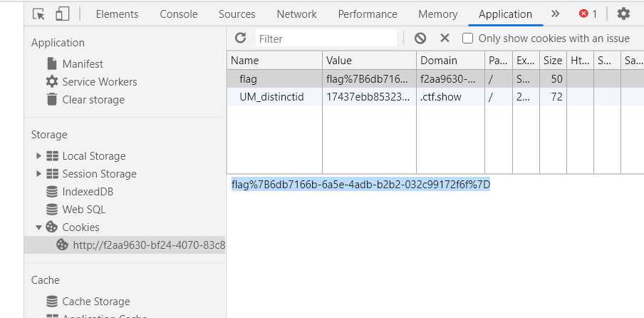Open Service Workers panel
The height and width of the screenshot is (318, 644).
[x=99, y=82]
